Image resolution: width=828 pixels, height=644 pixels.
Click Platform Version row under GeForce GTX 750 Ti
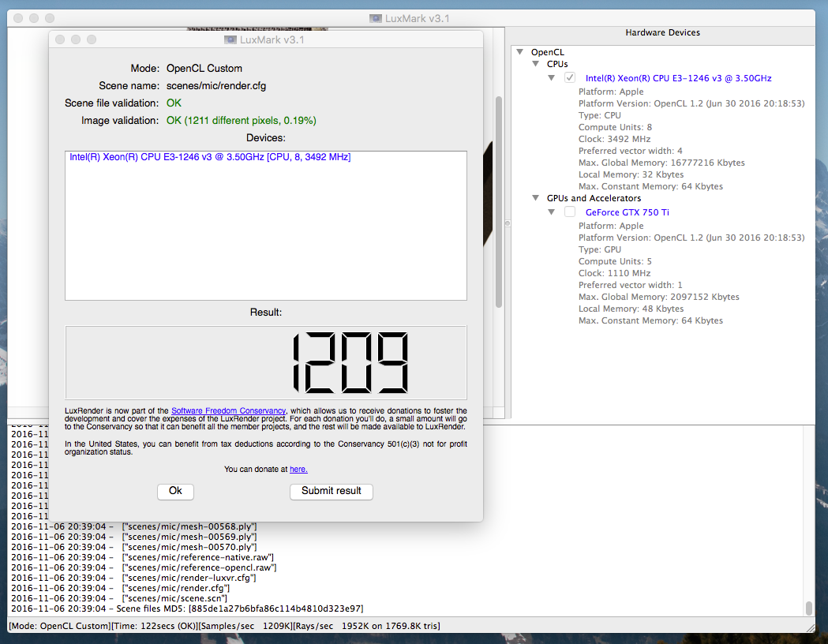tap(691, 238)
